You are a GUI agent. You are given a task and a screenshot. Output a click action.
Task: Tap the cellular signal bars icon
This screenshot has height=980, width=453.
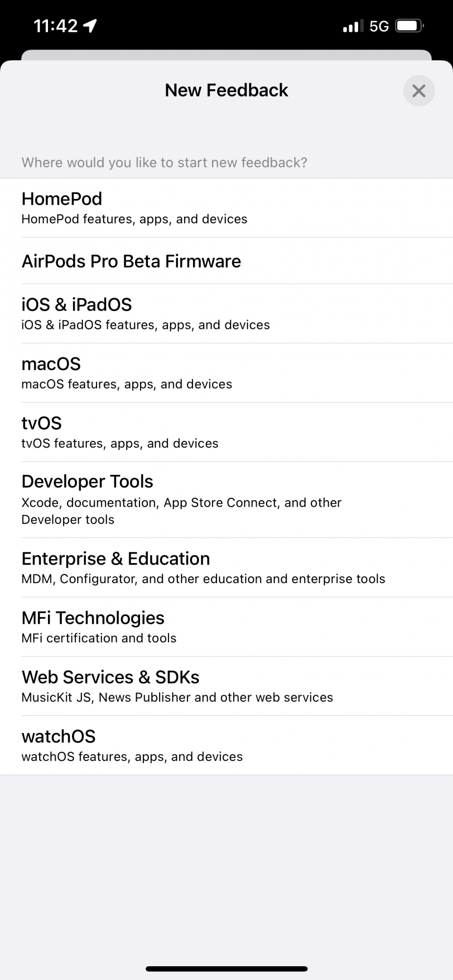tap(353, 26)
